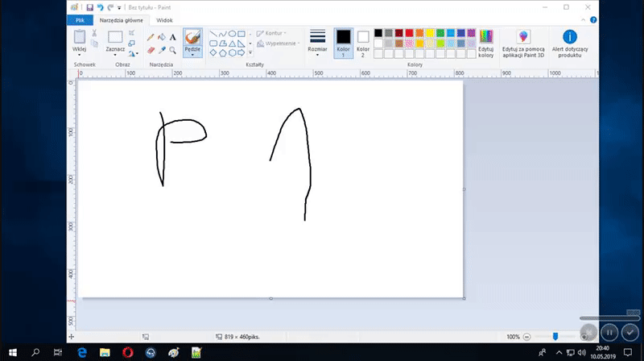Viewport: 644px width, 361px height.
Task: Click Edytuj kolory button
Action: point(486,44)
